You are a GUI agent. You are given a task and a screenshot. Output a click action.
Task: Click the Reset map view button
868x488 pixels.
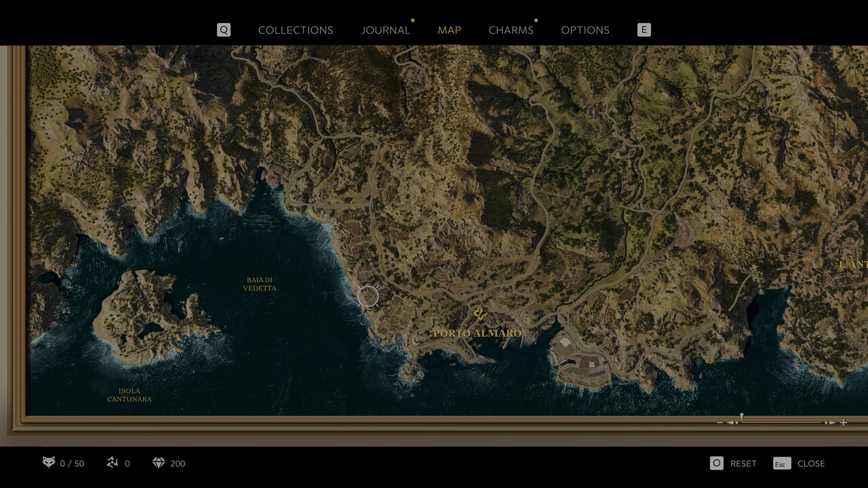[743, 464]
